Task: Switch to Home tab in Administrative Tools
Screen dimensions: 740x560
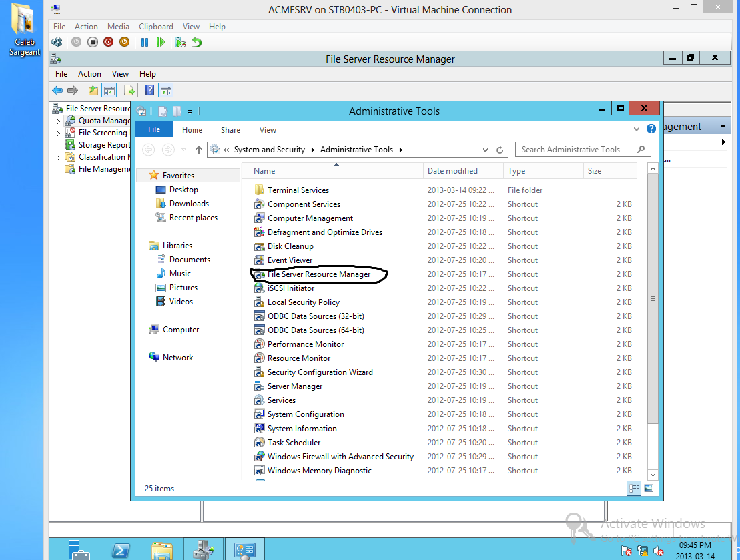Action: click(x=192, y=130)
